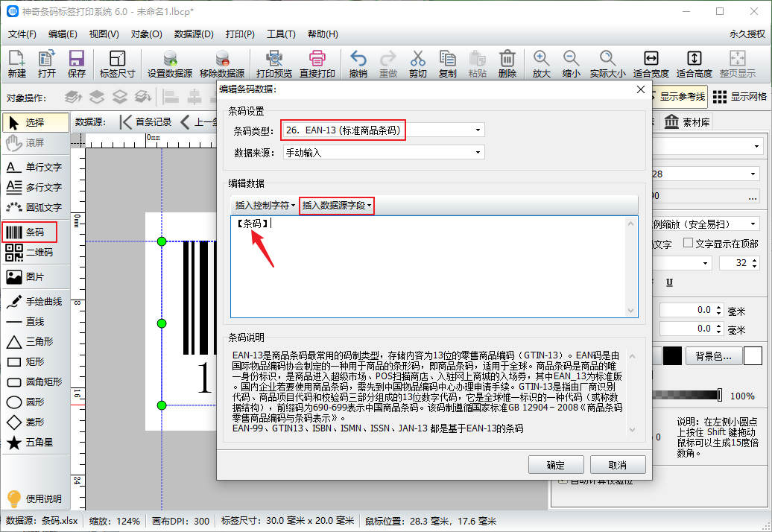Switch to 素材库 tab
This screenshot has width=772, height=532.
[687, 122]
